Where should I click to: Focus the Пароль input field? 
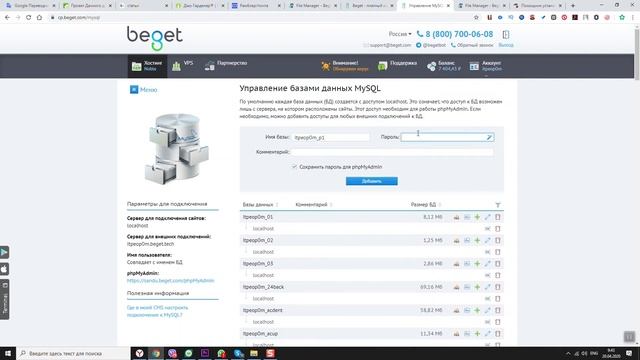point(447,138)
